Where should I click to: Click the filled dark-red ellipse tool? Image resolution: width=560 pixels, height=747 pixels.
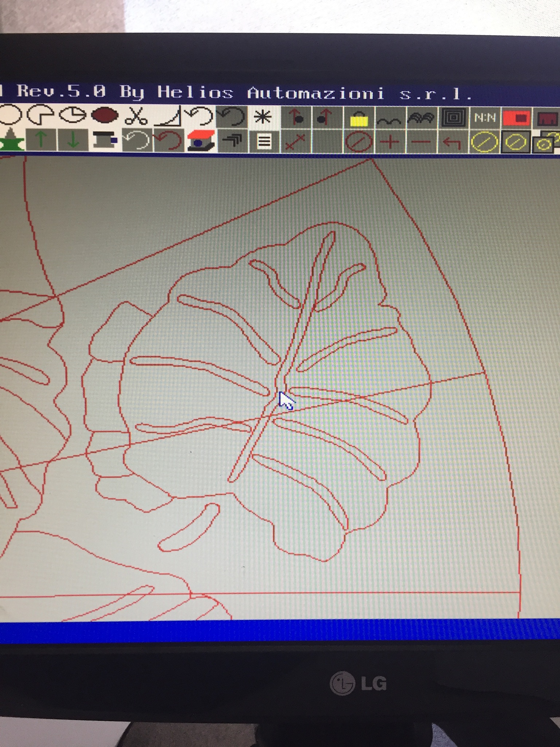coord(105,116)
